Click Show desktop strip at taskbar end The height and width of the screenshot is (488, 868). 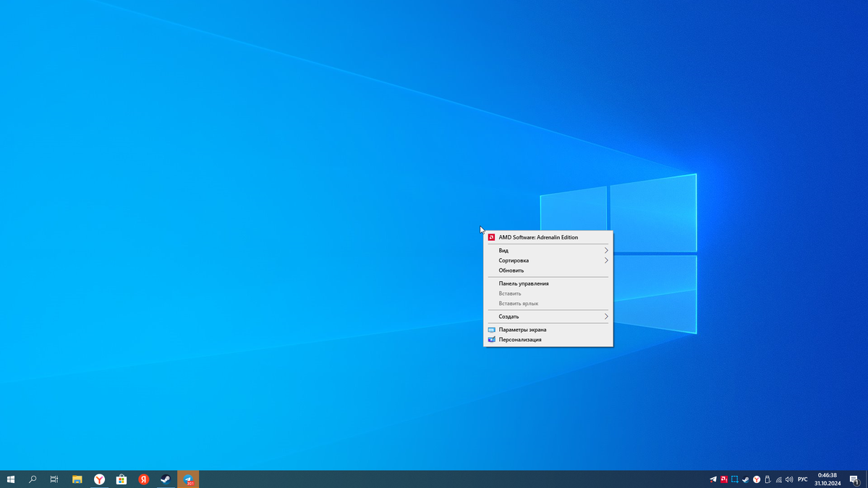[866, 479]
